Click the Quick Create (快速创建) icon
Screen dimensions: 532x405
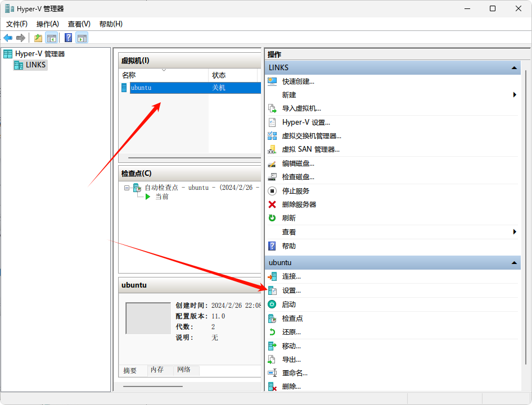click(272, 81)
